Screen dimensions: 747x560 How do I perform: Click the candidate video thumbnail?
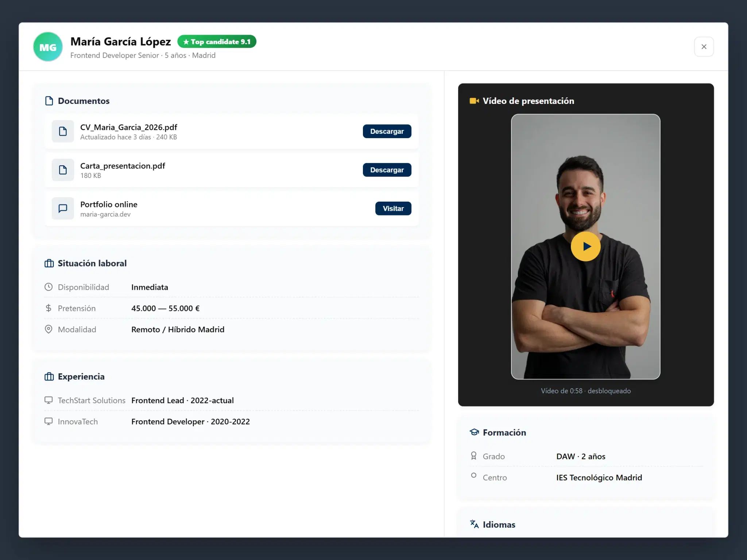click(585, 247)
